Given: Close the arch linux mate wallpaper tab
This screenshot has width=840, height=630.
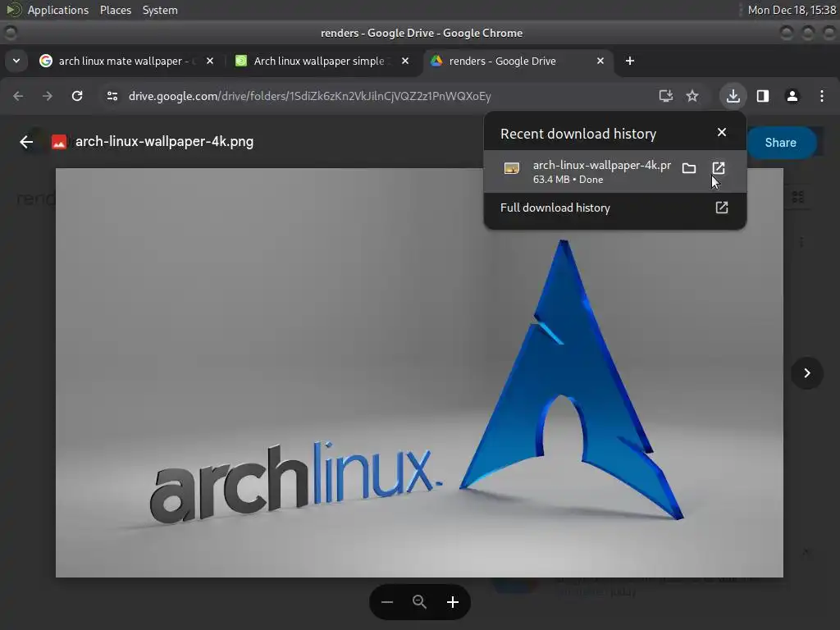Looking at the screenshot, I should 210,61.
